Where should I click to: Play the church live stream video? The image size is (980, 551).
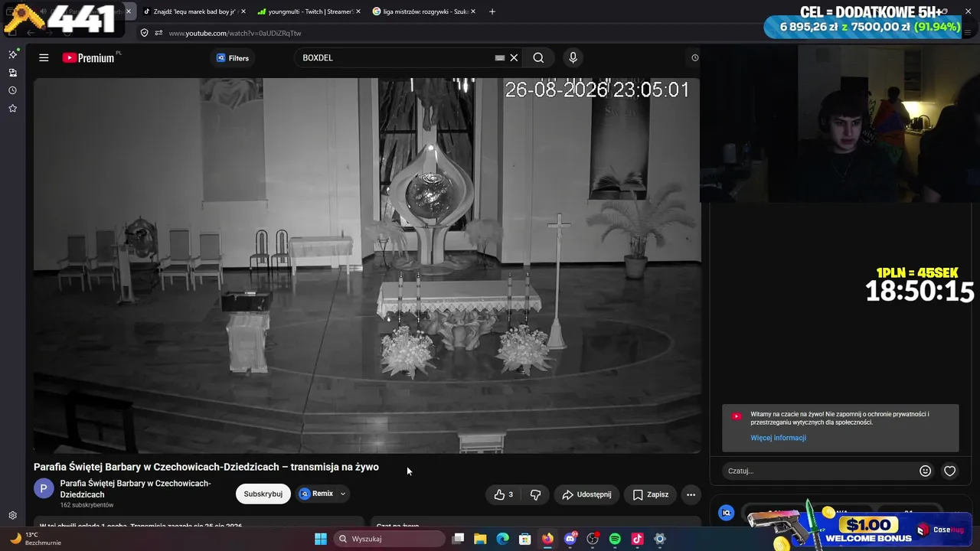(x=367, y=266)
